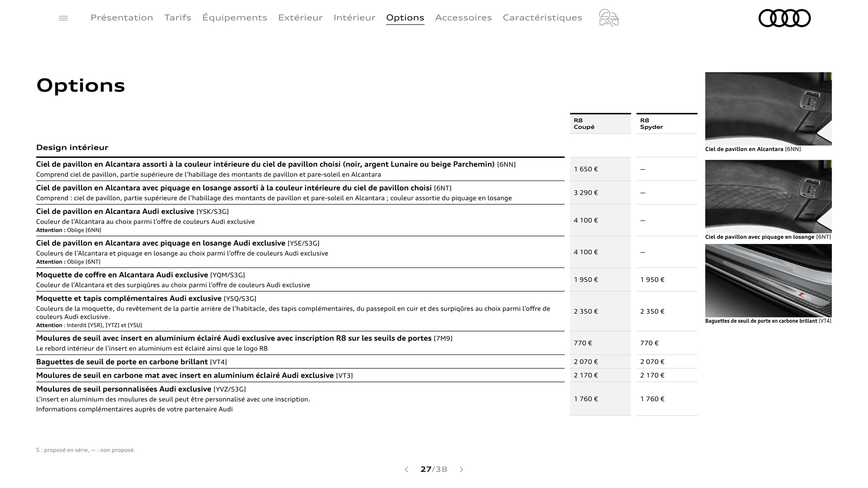Click the Design intérieur section heading
This screenshot has height=488, width=868.
(72, 147)
